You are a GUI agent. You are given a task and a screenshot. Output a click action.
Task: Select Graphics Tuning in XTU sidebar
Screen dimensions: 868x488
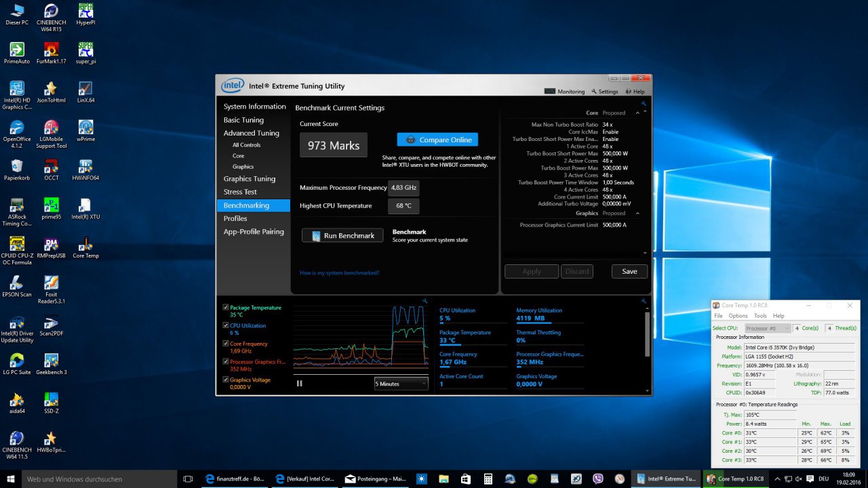[249, 179]
